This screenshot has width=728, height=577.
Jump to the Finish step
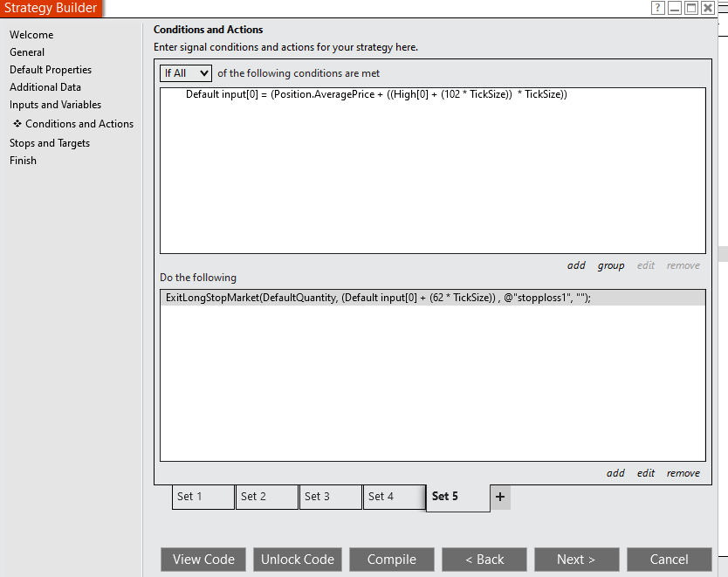click(24, 160)
